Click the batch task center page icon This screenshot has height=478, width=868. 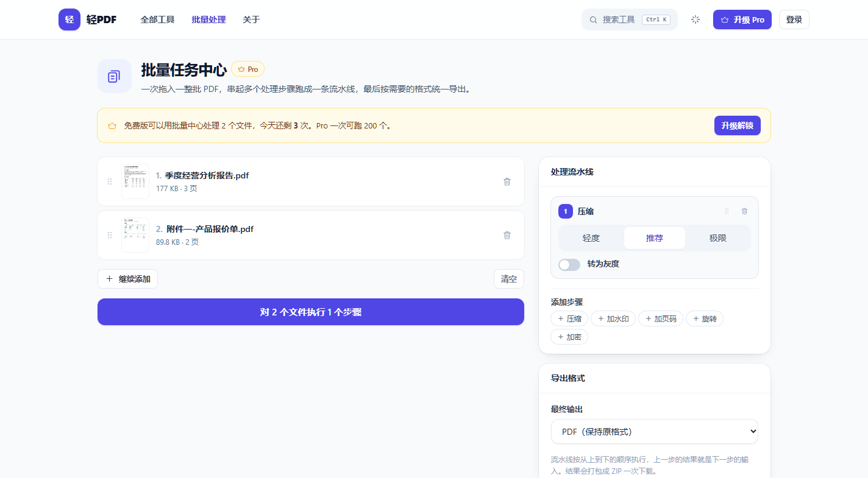click(x=115, y=76)
